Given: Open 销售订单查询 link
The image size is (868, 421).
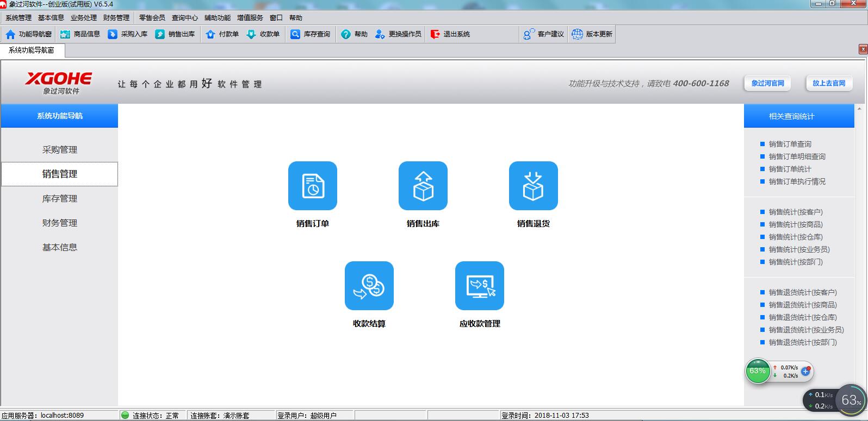Looking at the screenshot, I should pos(790,144).
